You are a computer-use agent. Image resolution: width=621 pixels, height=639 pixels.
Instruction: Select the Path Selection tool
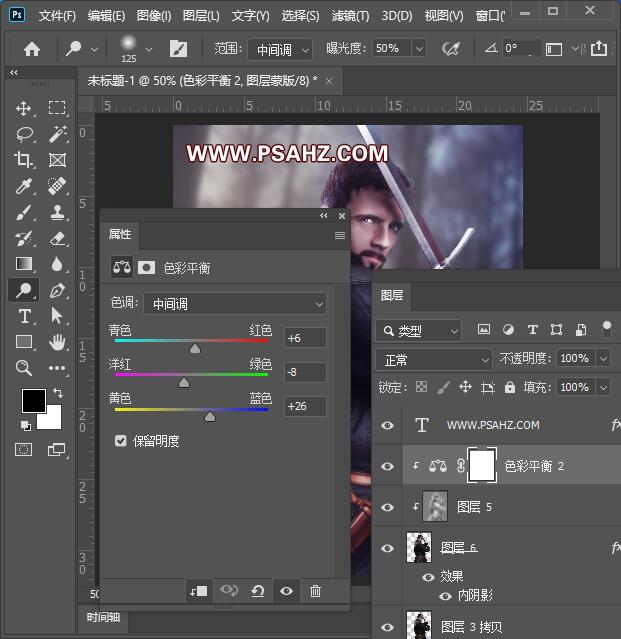coord(57,316)
